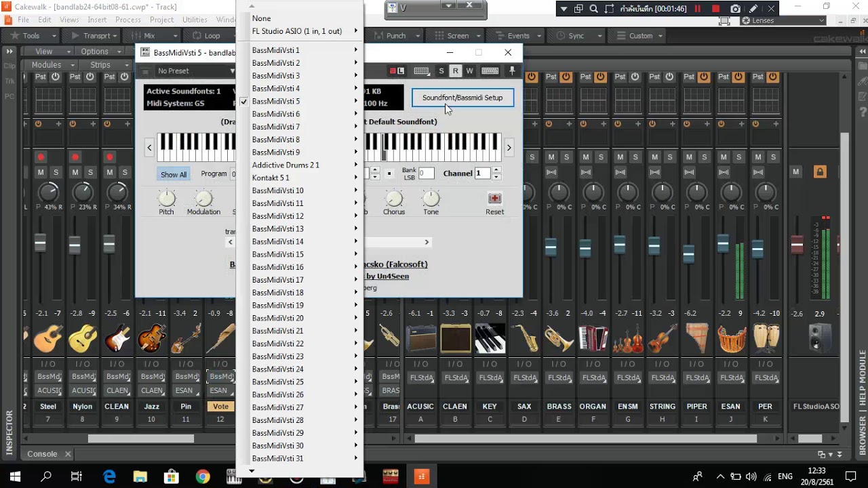868x488 pixels.
Task: Click the ENSM bus violins icon
Action: tap(628, 339)
